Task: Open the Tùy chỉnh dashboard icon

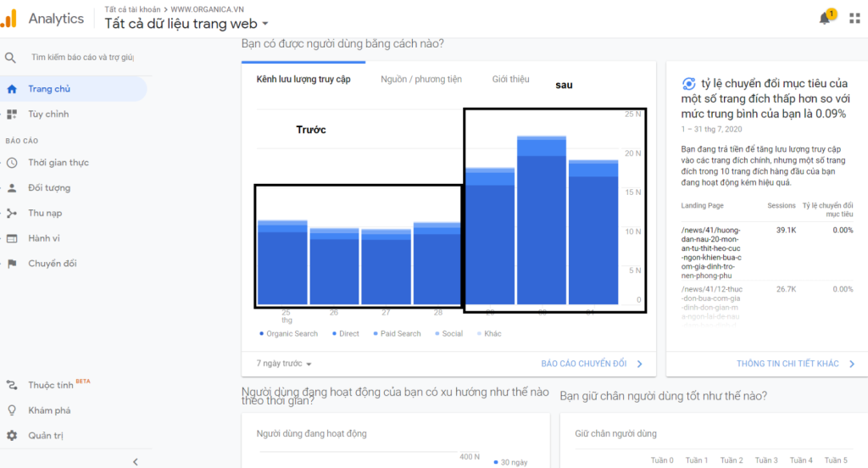Action: (12, 114)
